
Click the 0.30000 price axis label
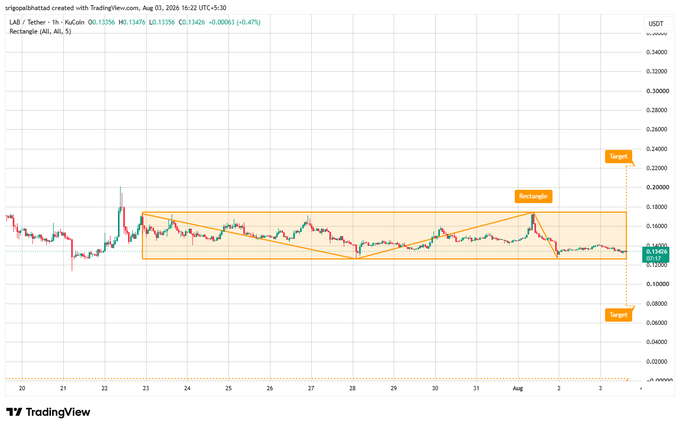(657, 91)
